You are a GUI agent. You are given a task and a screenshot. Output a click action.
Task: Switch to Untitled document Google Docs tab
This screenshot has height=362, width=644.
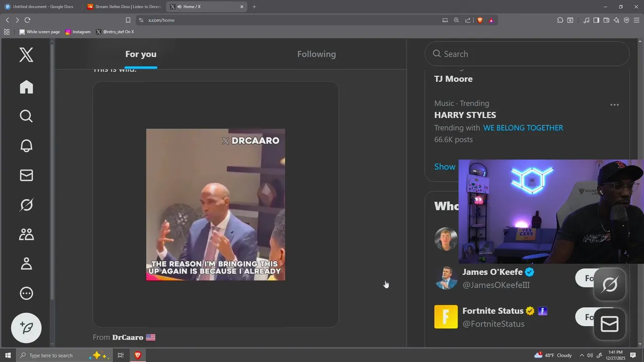(x=43, y=7)
